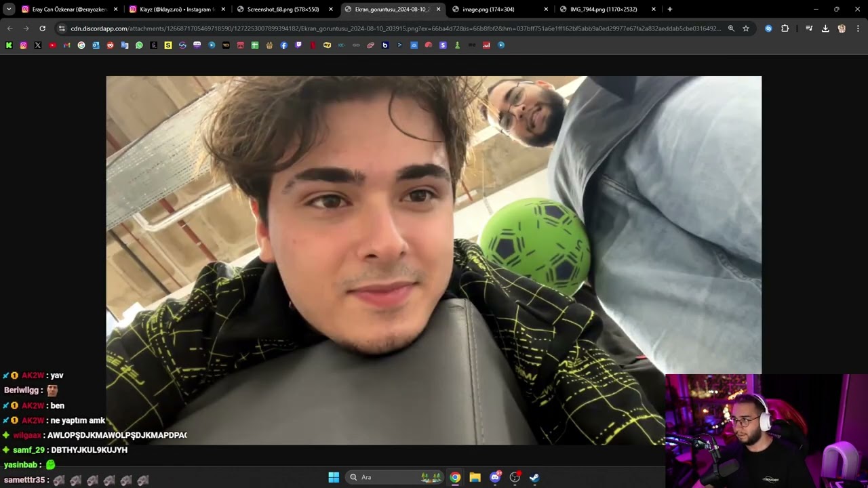
Task: Switch to the Screenshot_68.png tab
Action: click(285, 9)
